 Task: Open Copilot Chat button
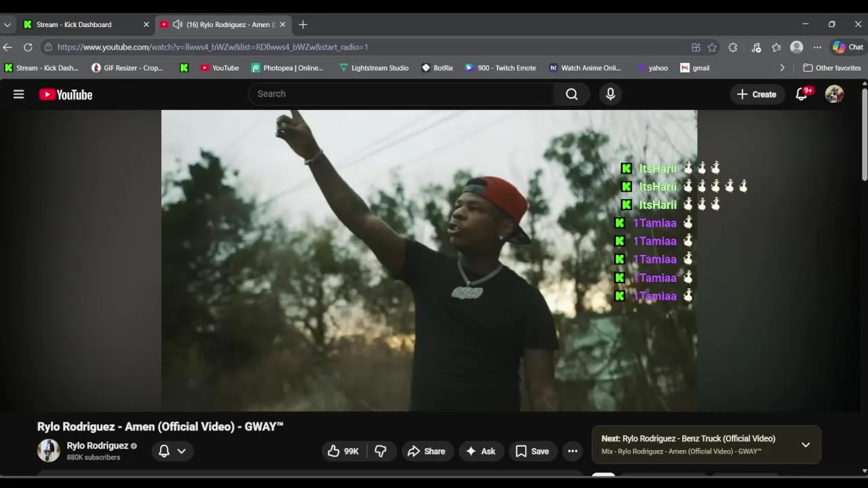tap(848, 47)
